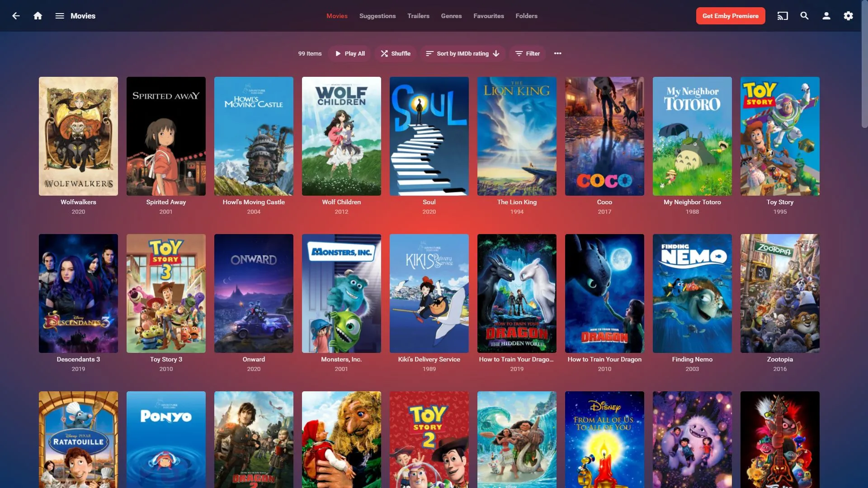
Task: Click the cast to device icon
Action: click(783, 16)
